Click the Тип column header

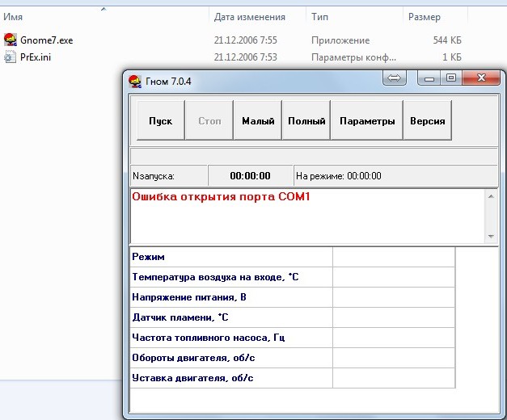[x=354, y=17]
